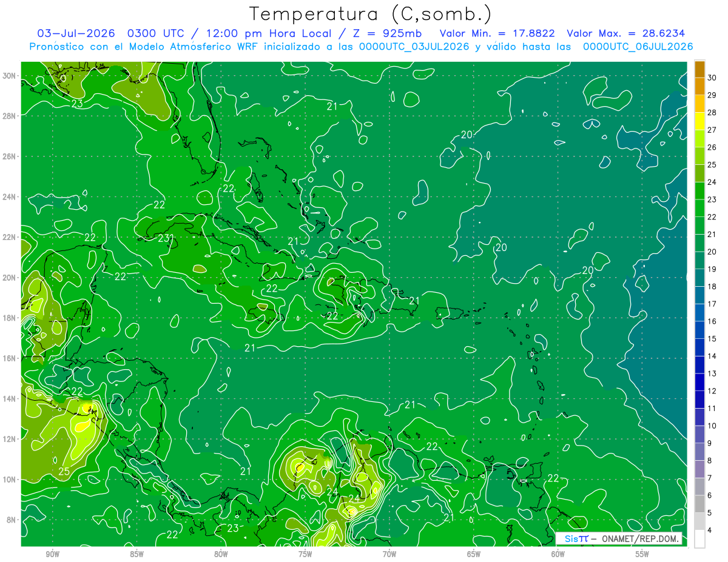The width and height of the screenshot is (728, 562).
Task: Click the "85W" longitude axis label
Action: [136, 554]
